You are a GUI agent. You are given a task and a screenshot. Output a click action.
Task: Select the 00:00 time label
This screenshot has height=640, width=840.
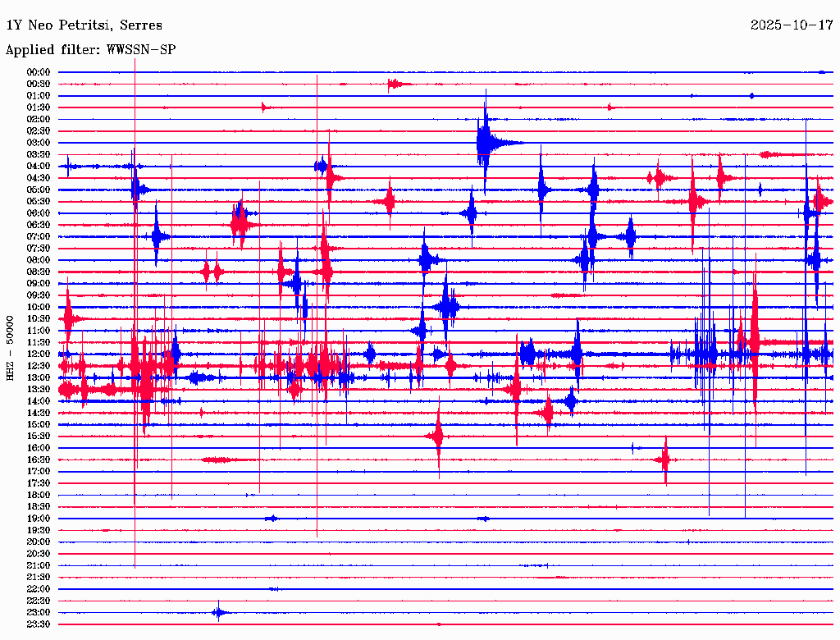(39, 72)
